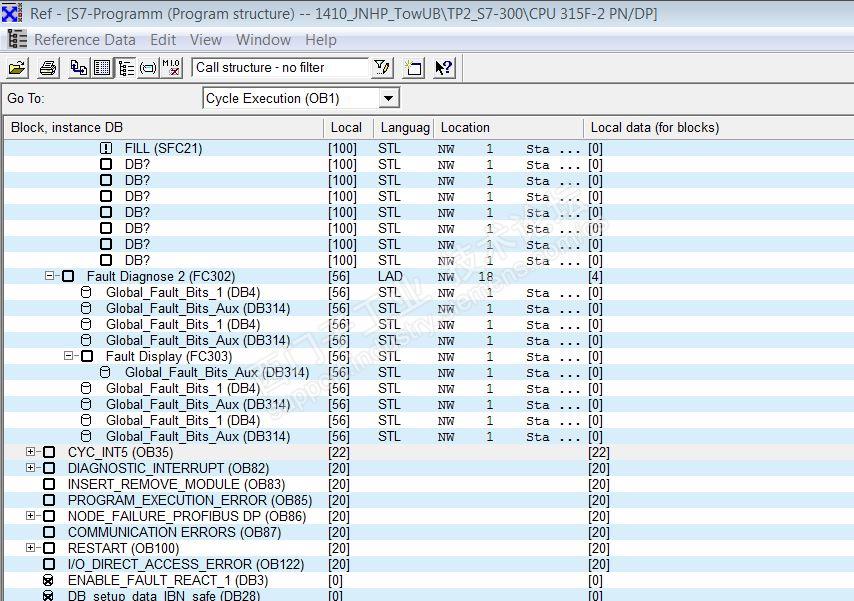Viewport: 854px width, 601px height.
Task: Click 'LAD' in the Fault Diagnose 2 row
Action: [390, 276]
